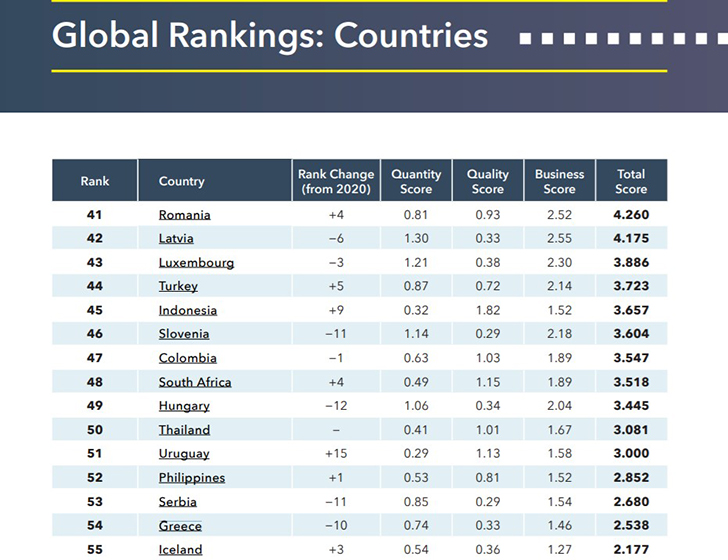Open the Uruguay link
The height and width of the screenshot is (560, 728).
coord(184,454)
